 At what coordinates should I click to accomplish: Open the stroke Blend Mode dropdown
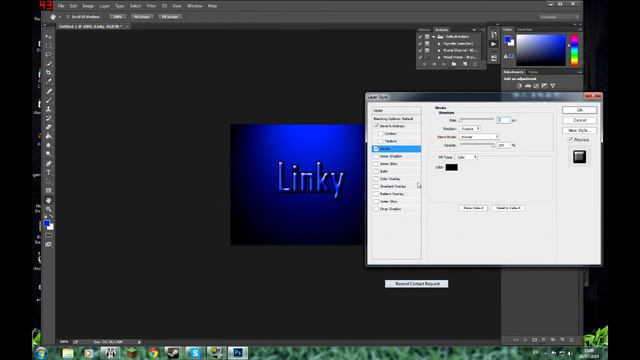coord(479,137)
